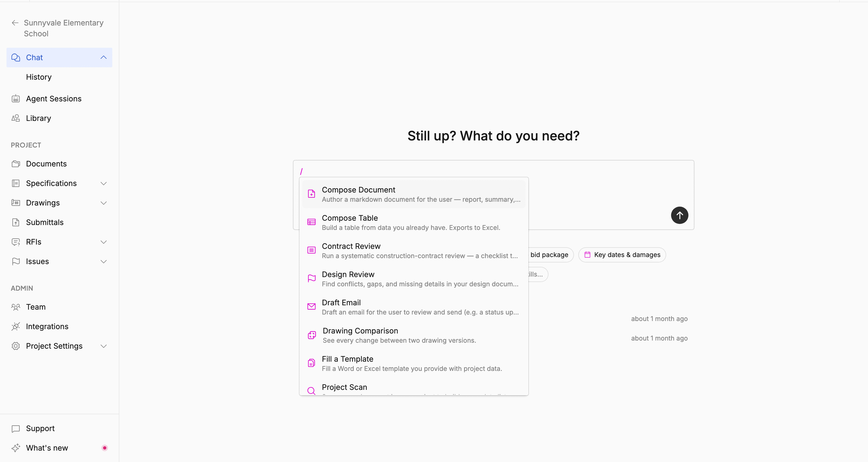The width and height of the screenshot is (868, 462).
Task: Choose Fill a Template command
Action: coord(413,363)
